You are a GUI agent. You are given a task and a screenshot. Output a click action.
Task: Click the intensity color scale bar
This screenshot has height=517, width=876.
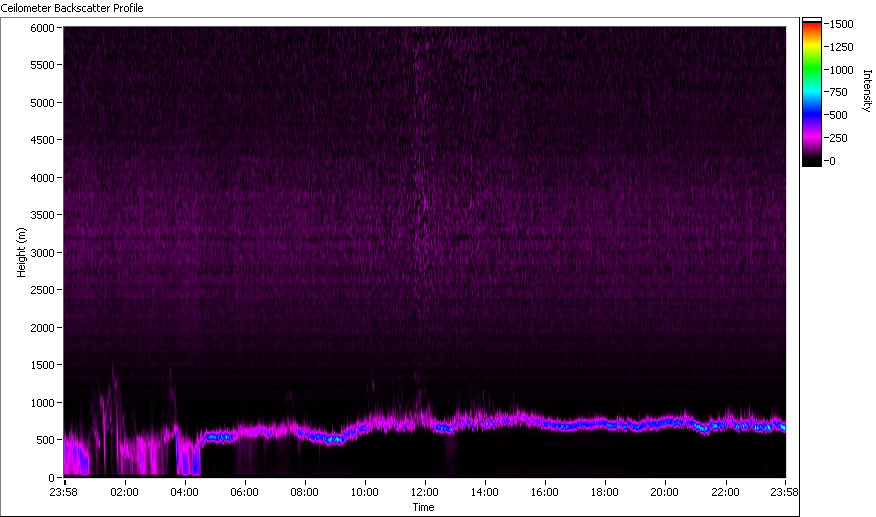pyautogui.click(x=812, y=92)
